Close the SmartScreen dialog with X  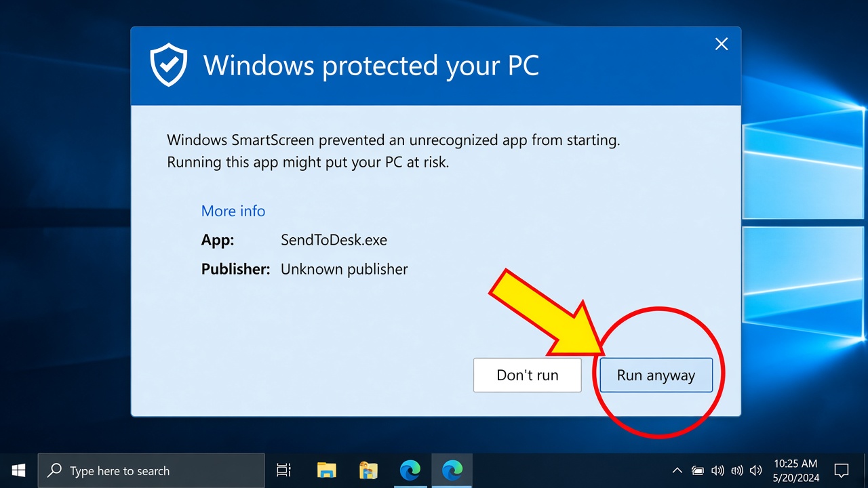pyautogui.click(x=722, y=44)
